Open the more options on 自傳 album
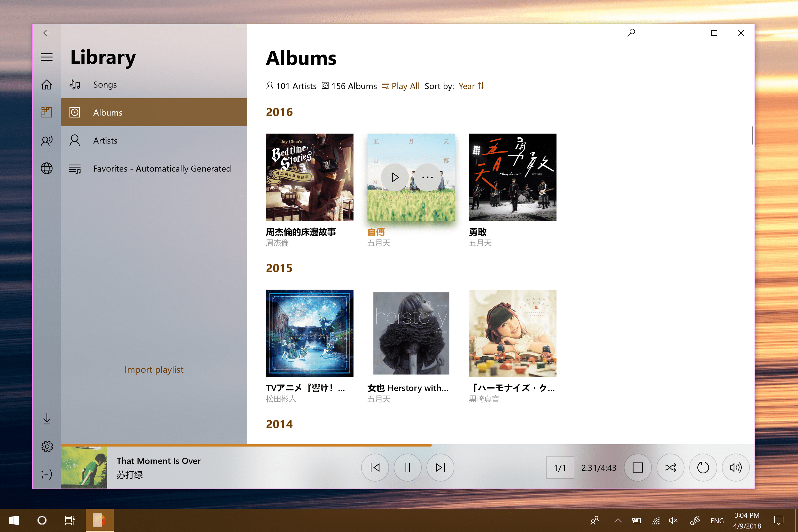 pyautogui.click(x=427, y=177)
